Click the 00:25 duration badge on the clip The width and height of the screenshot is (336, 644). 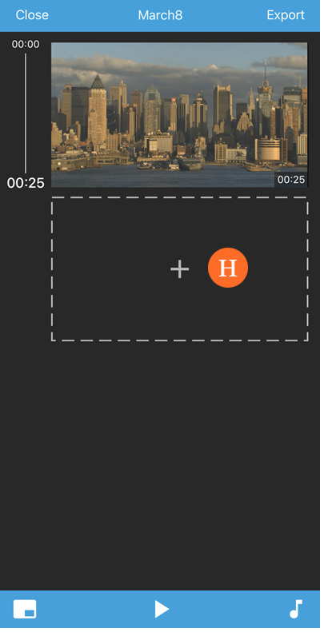(x=291, y=180)
